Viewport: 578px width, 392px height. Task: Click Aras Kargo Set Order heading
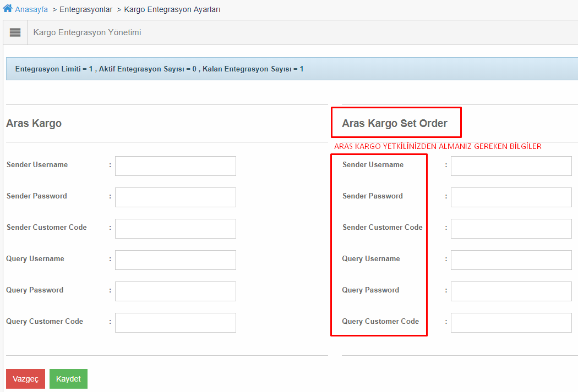coord(395,123)
